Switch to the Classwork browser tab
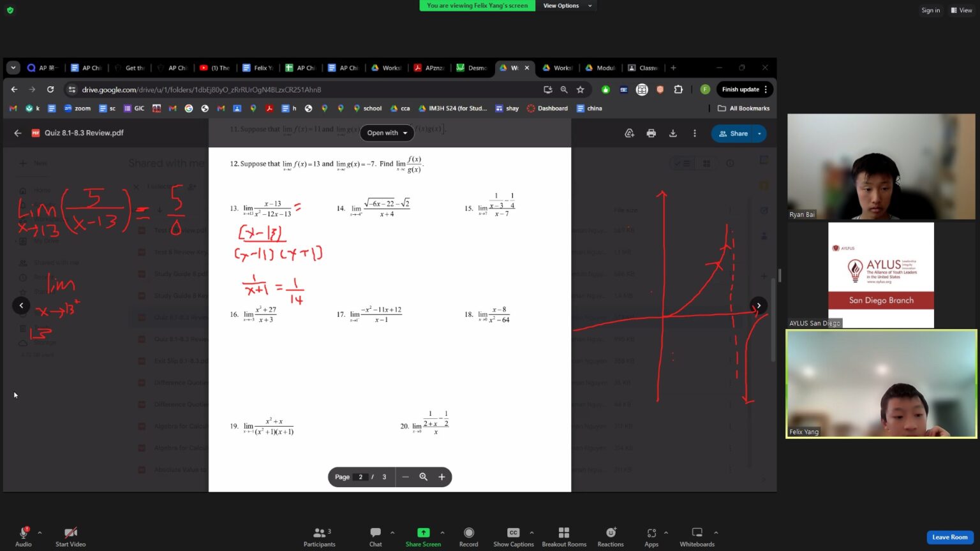 (x=643, y=68)
